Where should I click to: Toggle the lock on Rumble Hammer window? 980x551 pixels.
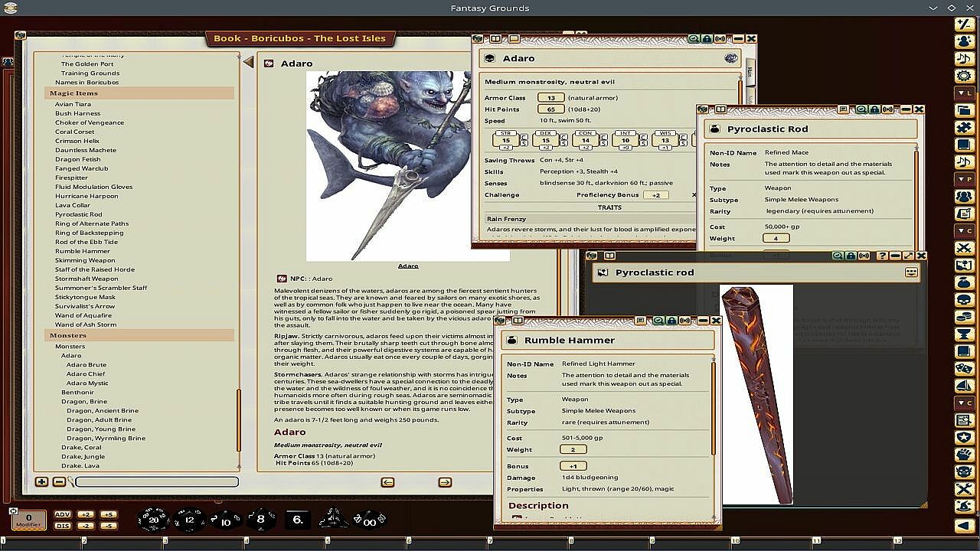tap(671, 321)
